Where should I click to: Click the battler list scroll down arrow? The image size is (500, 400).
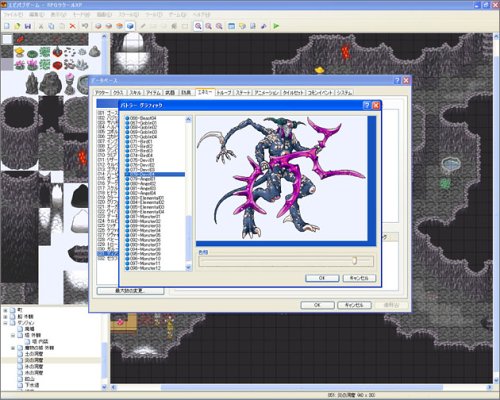189,267
